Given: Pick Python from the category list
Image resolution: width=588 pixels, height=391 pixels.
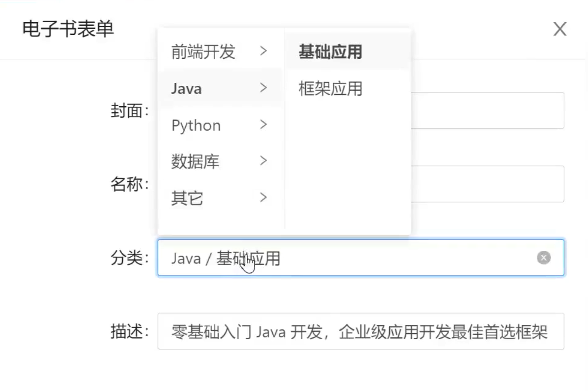Looking at the screenshot, I should coord(196,125).
